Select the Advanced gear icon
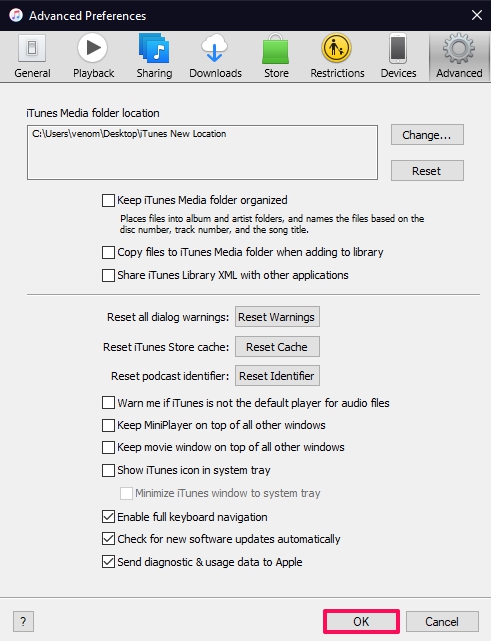 pos(459,48)
